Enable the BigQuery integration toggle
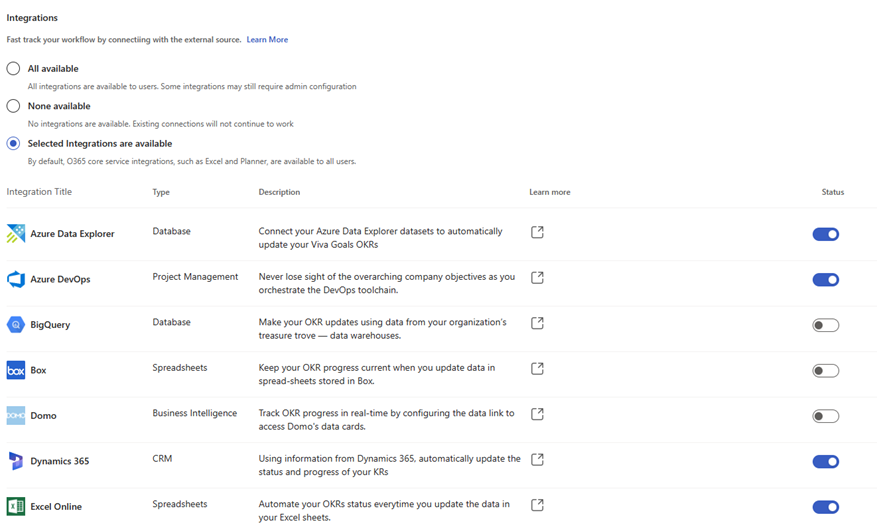The width and height of the screenshot is (877, 527). coord(826,325)
